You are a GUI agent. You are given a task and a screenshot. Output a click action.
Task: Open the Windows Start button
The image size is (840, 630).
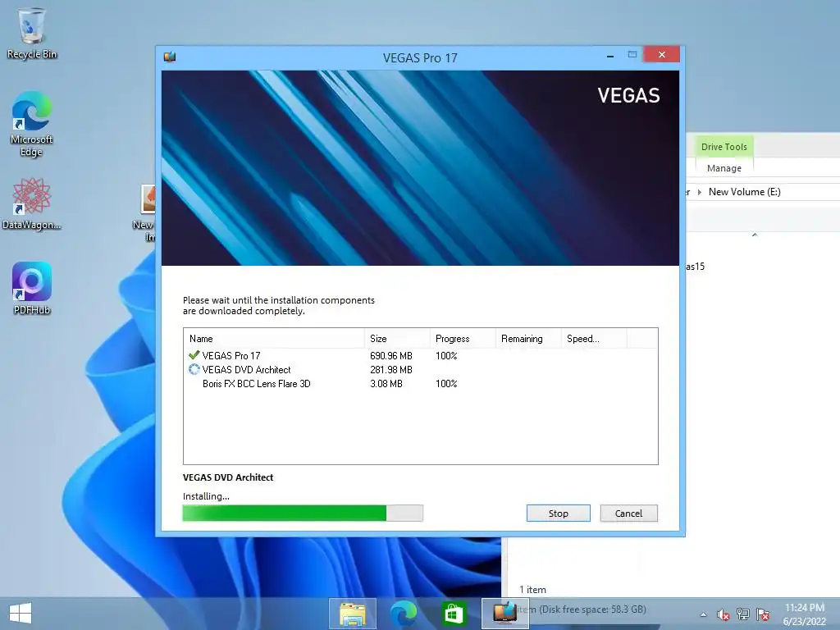[21, 613]
